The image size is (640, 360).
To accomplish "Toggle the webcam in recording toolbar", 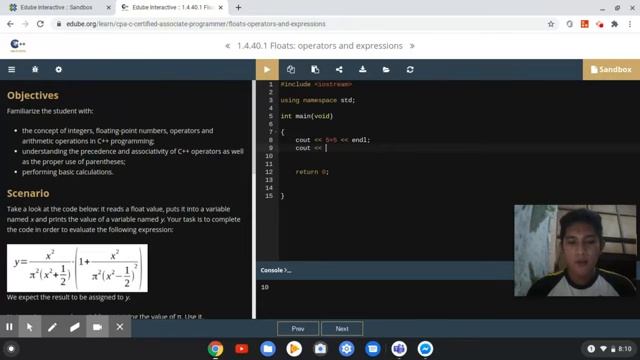I will [x=97, y=327].
